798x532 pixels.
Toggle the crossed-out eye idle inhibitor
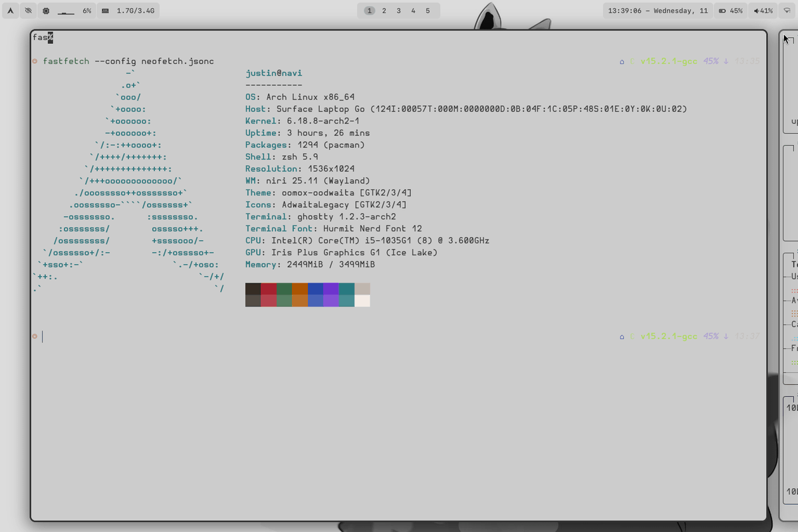[x=28, y=11]
